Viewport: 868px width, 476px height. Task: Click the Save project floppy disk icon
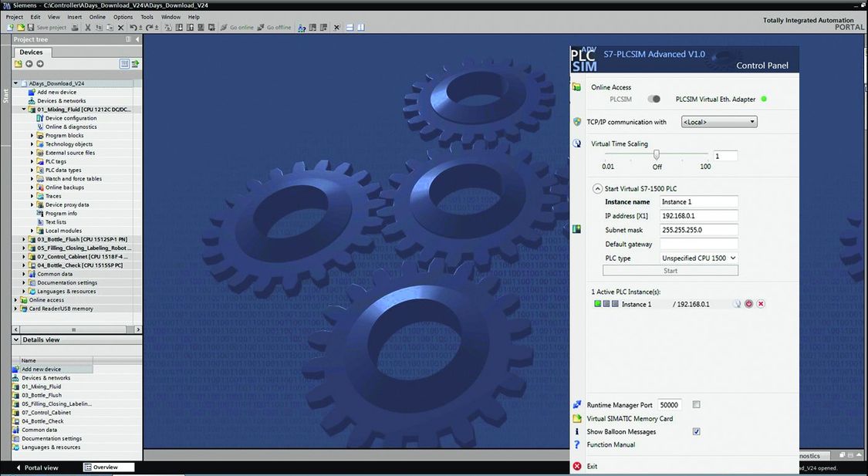pyautogui.click(x=30, y=27)
